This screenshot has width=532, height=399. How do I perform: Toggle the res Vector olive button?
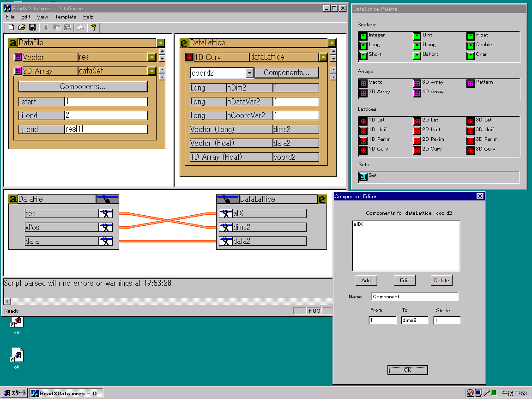152,57
